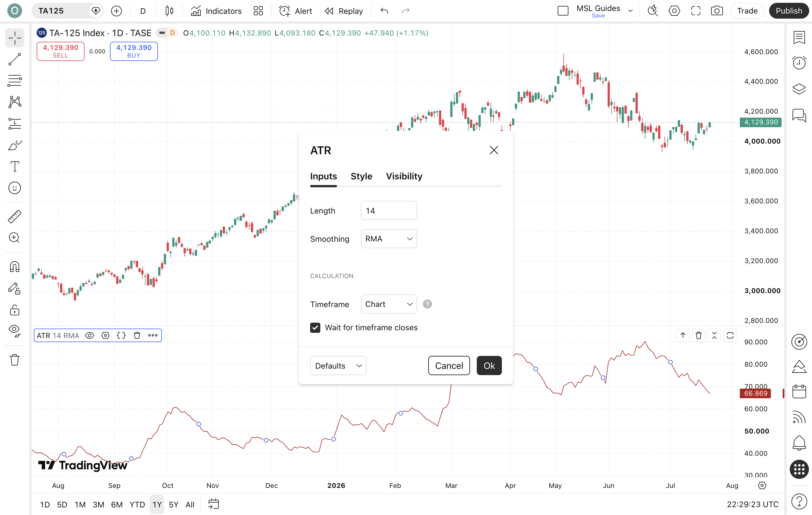Open the indicator templates menu
The image size is (812, 515).
258,11
